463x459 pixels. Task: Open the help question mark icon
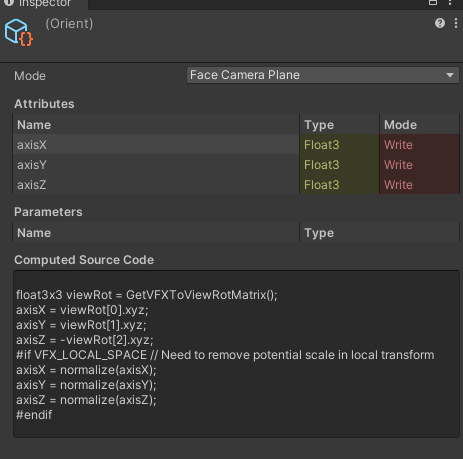pyautogui.click(x=440, y=23)
